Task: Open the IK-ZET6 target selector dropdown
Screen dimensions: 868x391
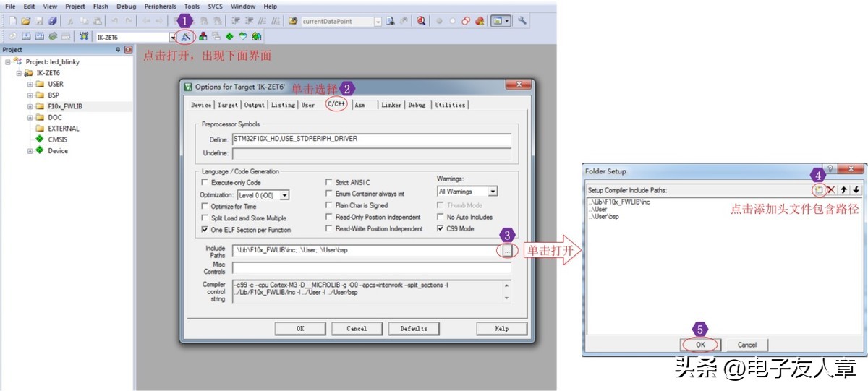Action: click(173, 37)
